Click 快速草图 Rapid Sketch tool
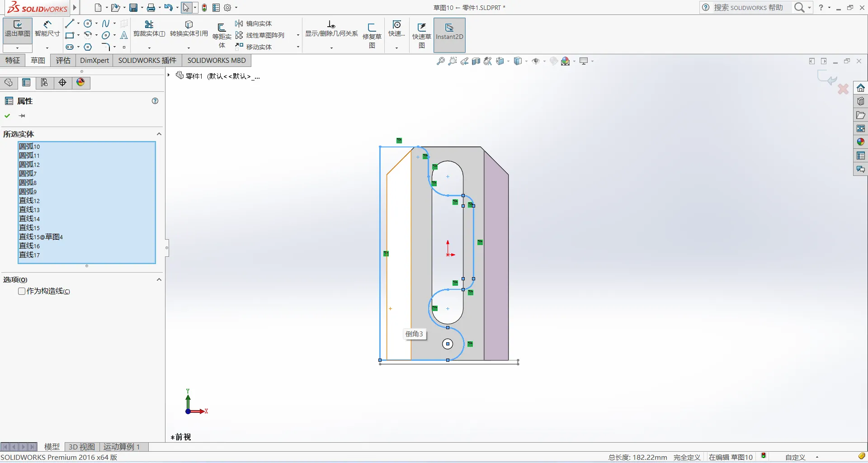 pyautogui.click(x=422, y=35)
